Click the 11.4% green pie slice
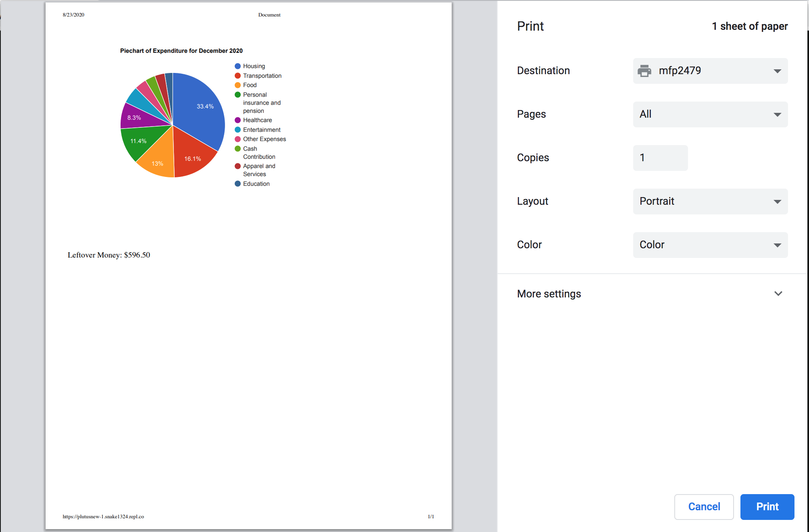This screenshot has width=809, height=532. [x=139, y=141]
